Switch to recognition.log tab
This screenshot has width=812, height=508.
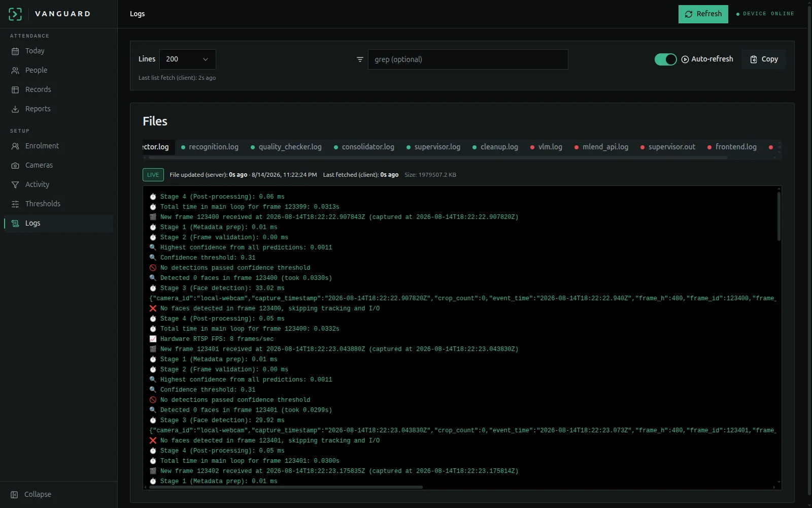[210, 147]
